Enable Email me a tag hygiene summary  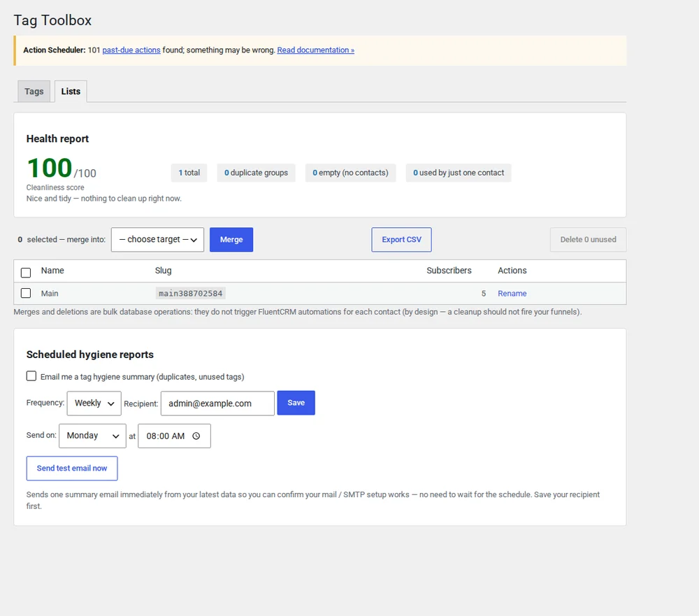tap(31, 376)
